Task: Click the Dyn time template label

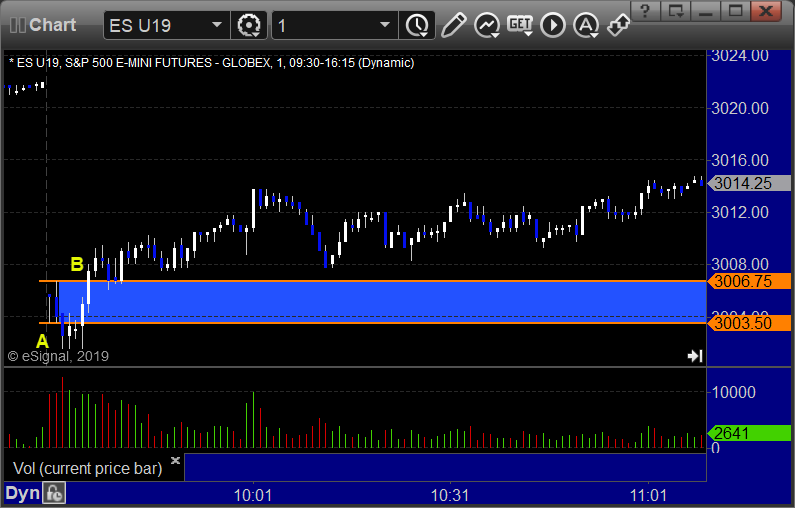Action: [22, 493]
